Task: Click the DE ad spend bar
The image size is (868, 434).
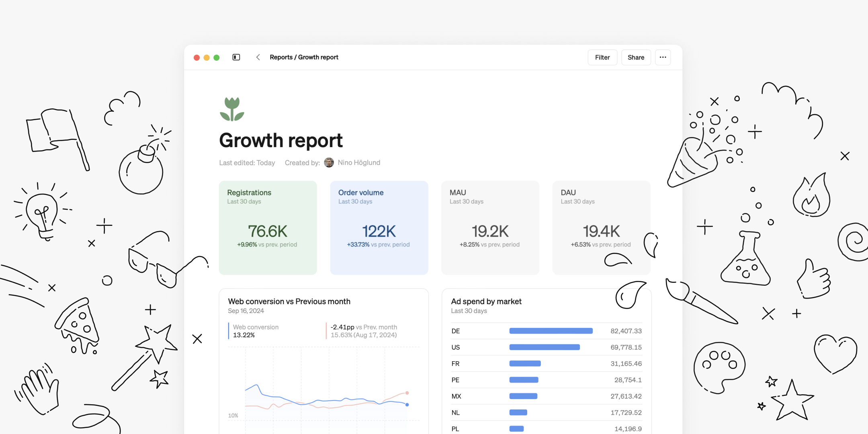Action: point(551,331)
